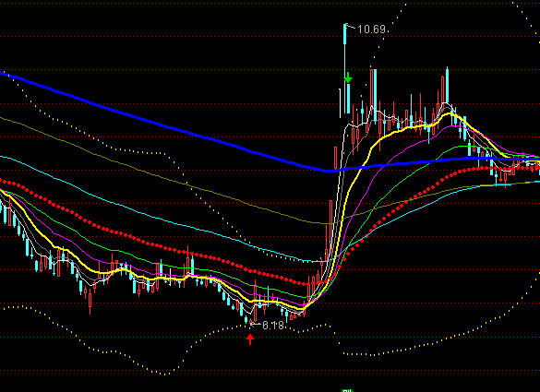Viewport: 540px width, 392px height.
Task: Select the small pointer beside 10.69 label
Action: pos(350,26)
